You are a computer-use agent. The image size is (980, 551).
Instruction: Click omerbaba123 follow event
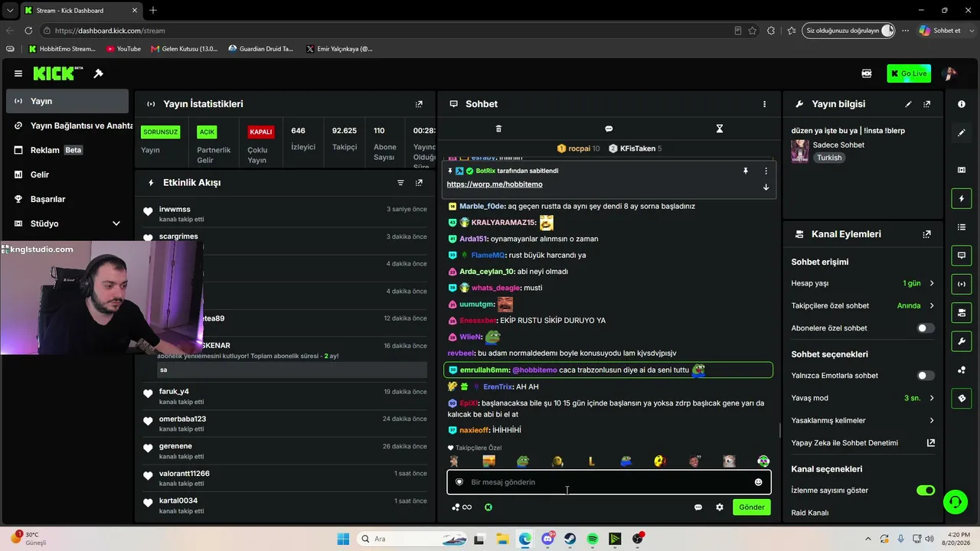[285, 423]
